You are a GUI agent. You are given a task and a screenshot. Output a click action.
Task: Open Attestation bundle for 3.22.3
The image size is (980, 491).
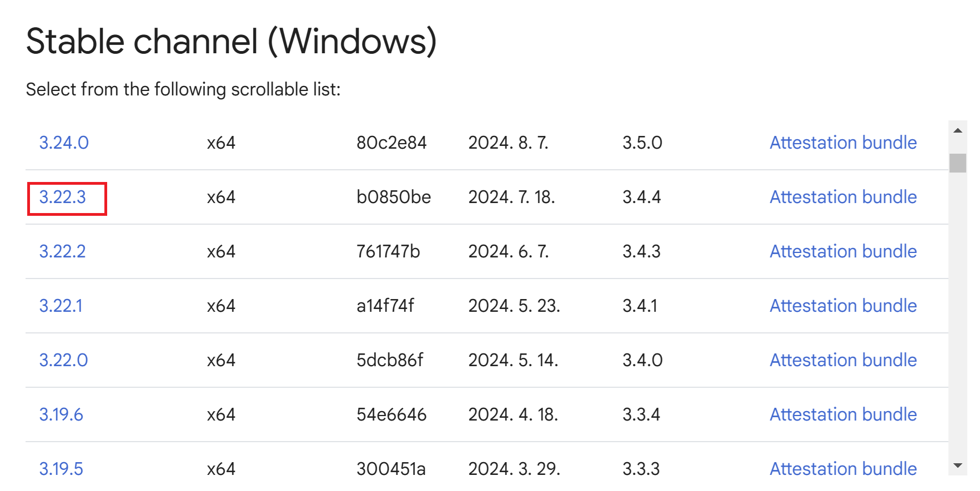pyautogui.click(x=843, y=197)
